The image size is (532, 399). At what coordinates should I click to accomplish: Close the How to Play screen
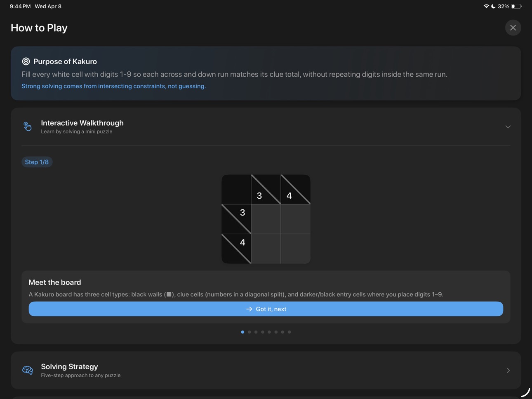(513, 28)
